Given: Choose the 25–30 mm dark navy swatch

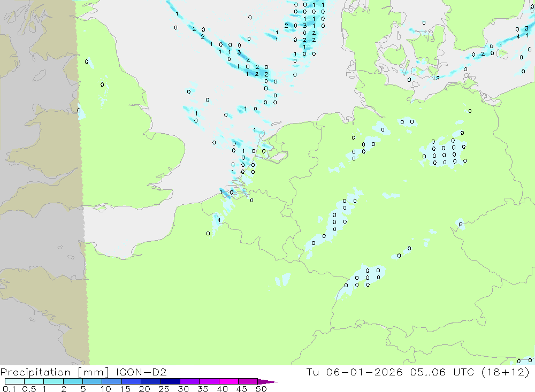Looking at the screenshot, I should pyautogui.click(x=170, y=381).
